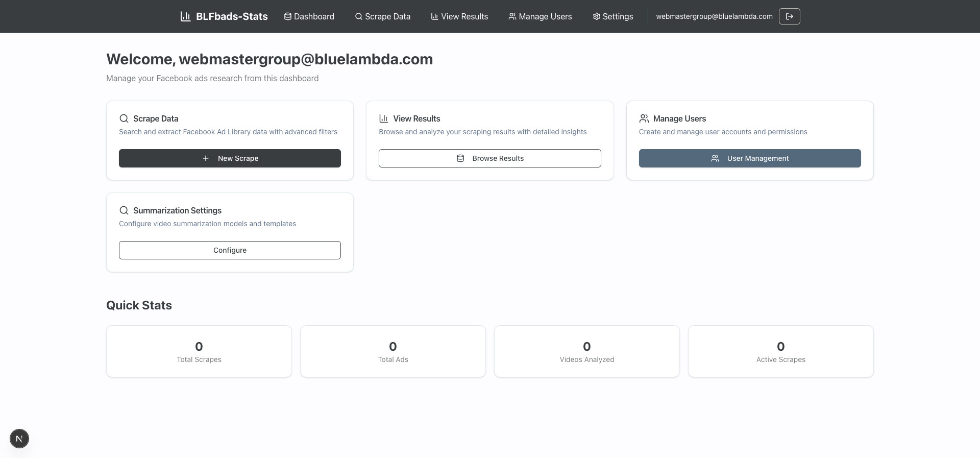Viewport: 980px width, 458px height.
Task: Click the BLFbads-Stats bar chart logo icon
Action: click(x=185, y=16)
